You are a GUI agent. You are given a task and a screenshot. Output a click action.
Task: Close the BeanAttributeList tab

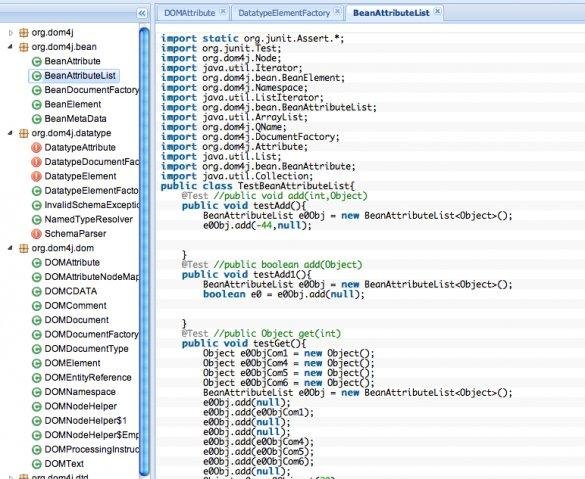tap(437, 12)
